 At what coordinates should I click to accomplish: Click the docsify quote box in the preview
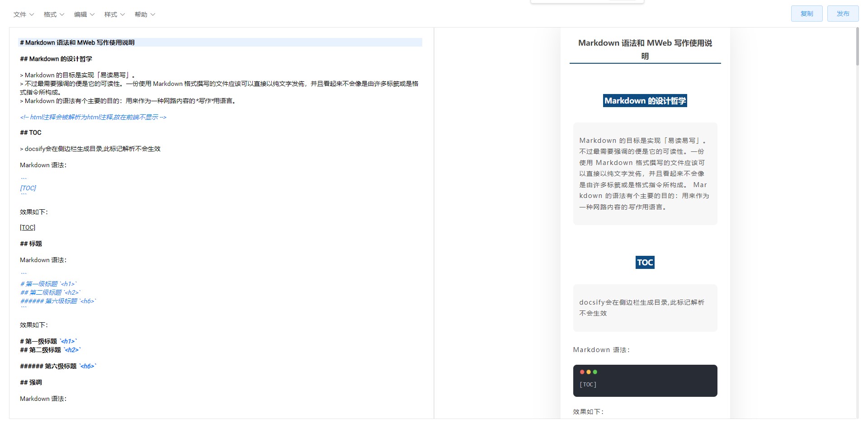645,308
